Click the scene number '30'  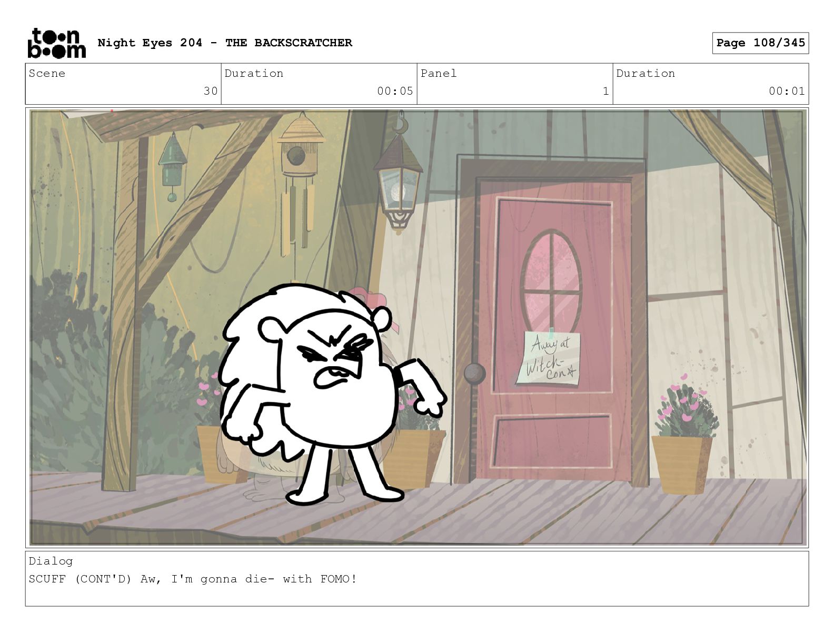pos(211,91)
